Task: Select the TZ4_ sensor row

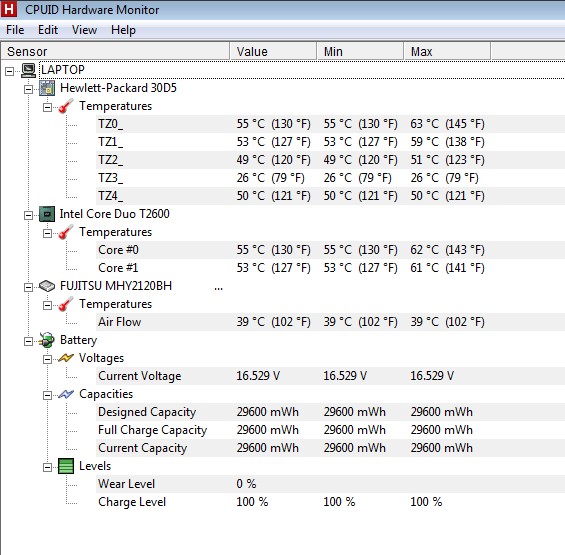Action: (x=330, y=196)
